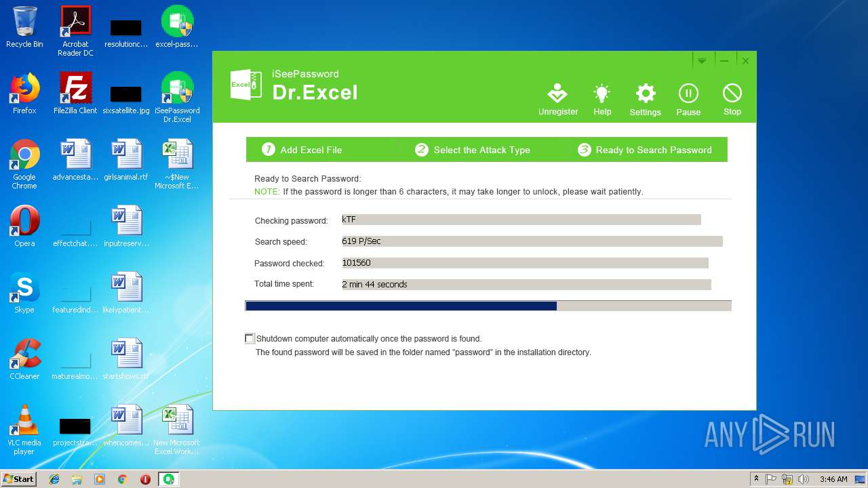Select iSeePassword Dr.Excel desktop shortcut
This screenshot has width=868, height=488.
(x=177, y=98)
